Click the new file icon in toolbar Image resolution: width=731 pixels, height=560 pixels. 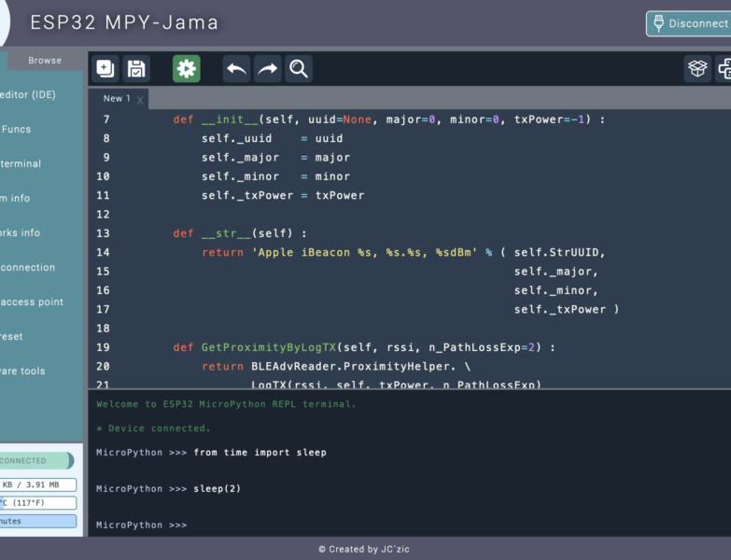tap(105, 68)
